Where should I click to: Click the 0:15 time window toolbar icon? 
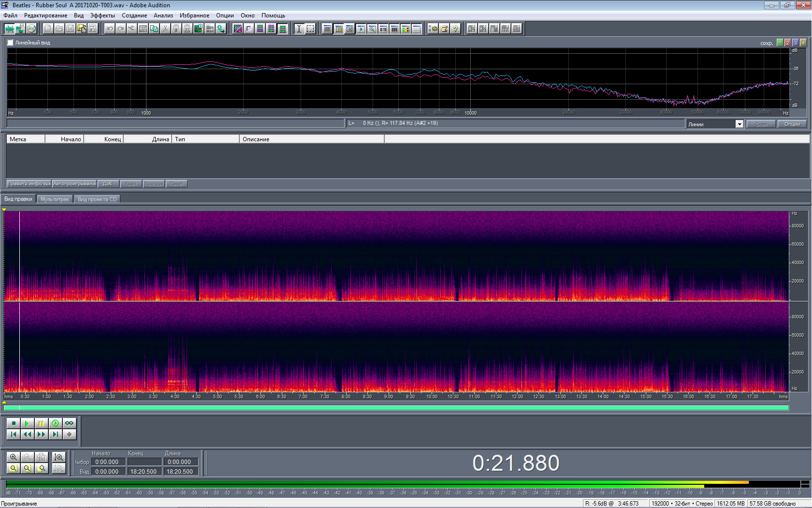(x=383, y=29)
